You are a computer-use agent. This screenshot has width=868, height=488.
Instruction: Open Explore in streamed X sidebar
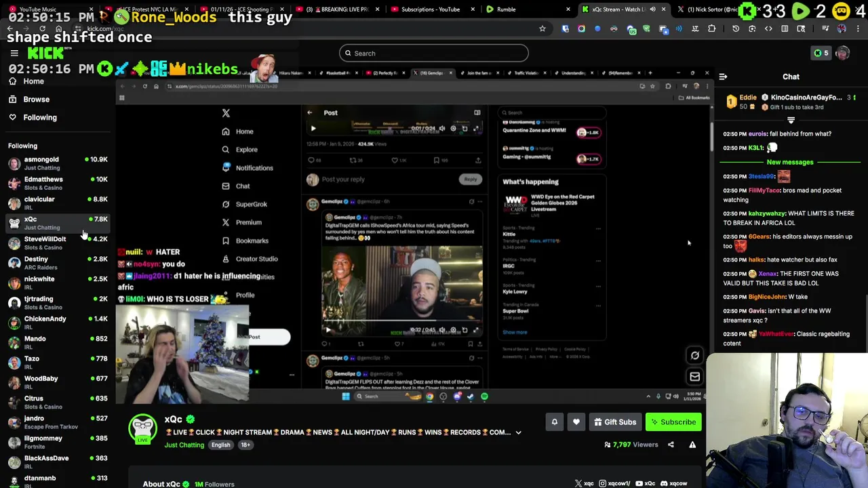coord(240,150)
